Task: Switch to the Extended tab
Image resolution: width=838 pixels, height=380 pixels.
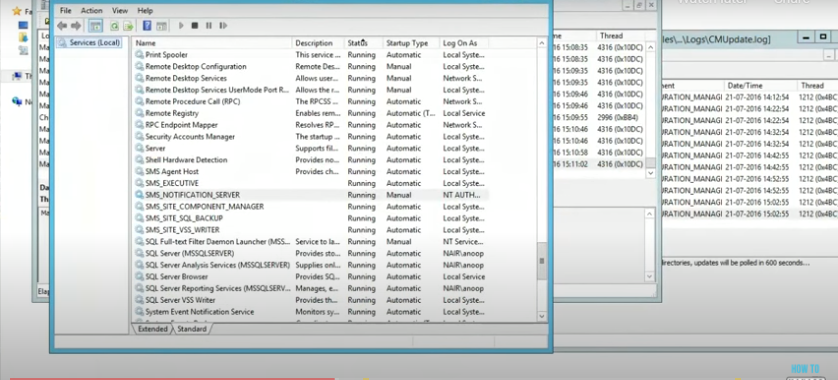Action: point(152,329)
